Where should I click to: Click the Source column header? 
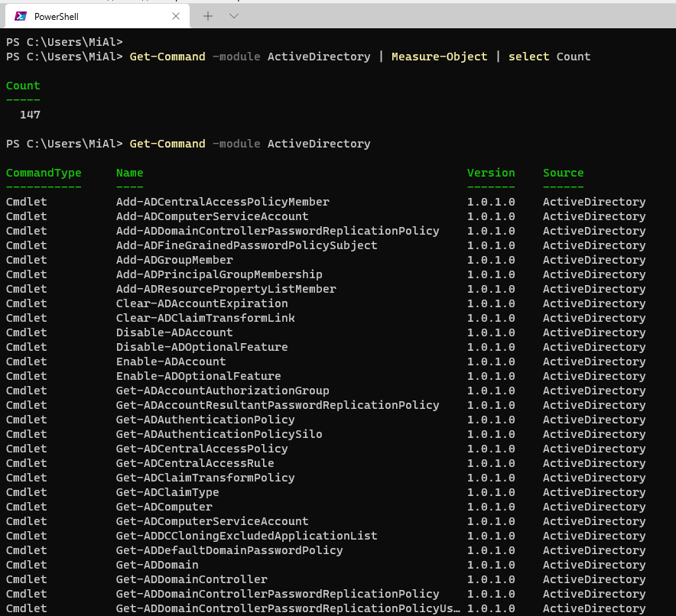click(563, 173)
